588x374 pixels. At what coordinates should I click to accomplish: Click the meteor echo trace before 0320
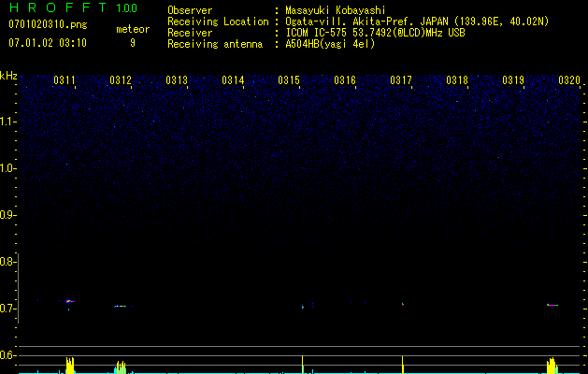(552, 305)
